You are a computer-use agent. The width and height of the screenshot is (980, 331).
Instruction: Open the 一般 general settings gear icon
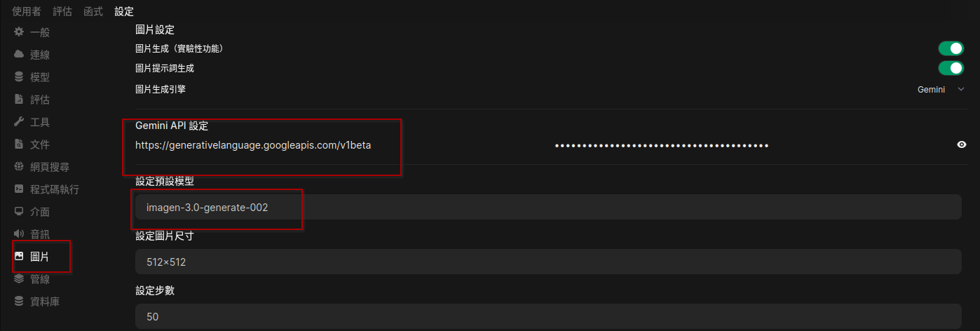(x=19, y=32)
